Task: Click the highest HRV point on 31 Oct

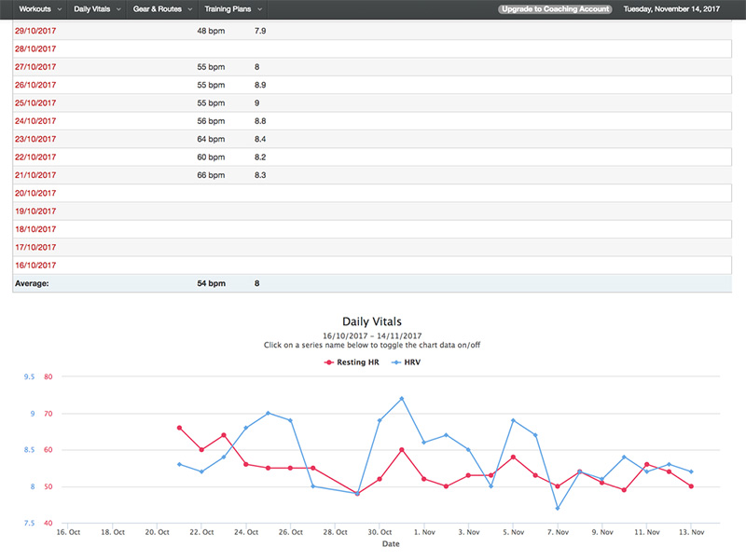Action: [402, 399]
